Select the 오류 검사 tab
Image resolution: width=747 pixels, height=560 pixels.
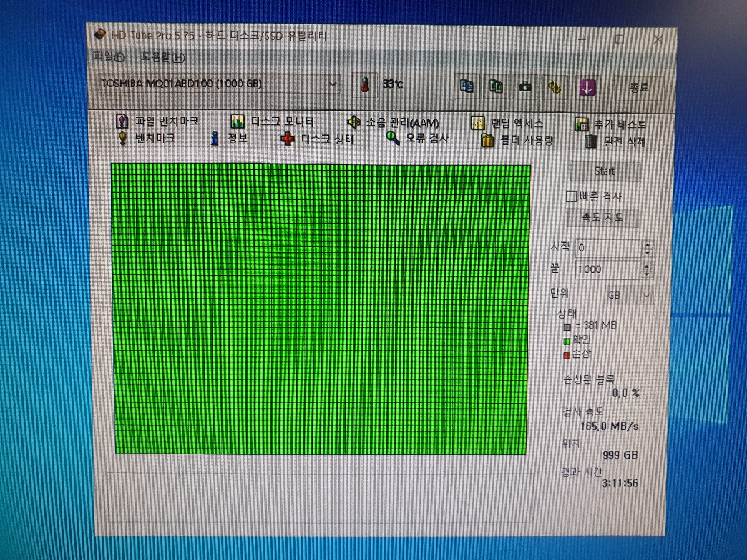point(418,138)
